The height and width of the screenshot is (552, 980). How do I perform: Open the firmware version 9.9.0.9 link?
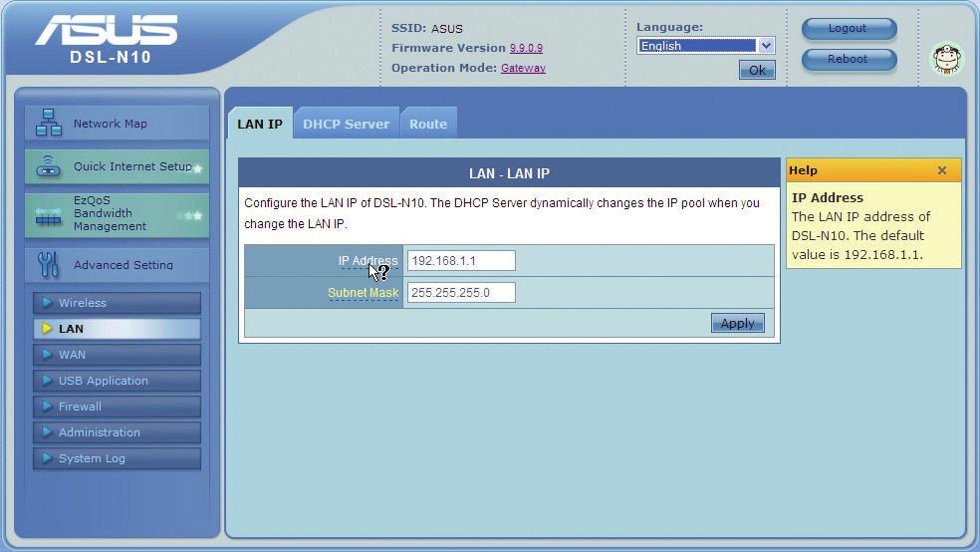tap(526, 48)
